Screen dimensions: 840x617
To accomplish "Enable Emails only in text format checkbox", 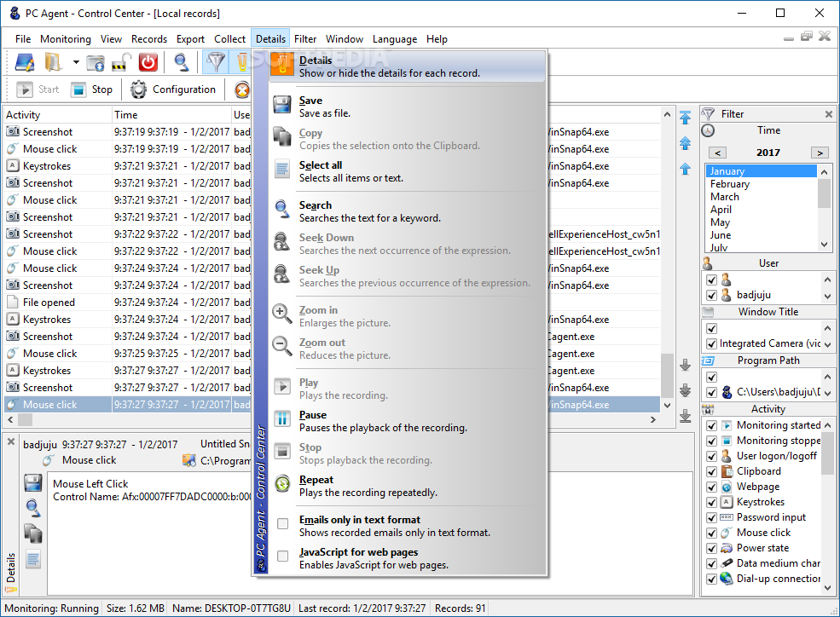I will pyautogui.click(x=283, y=524).
